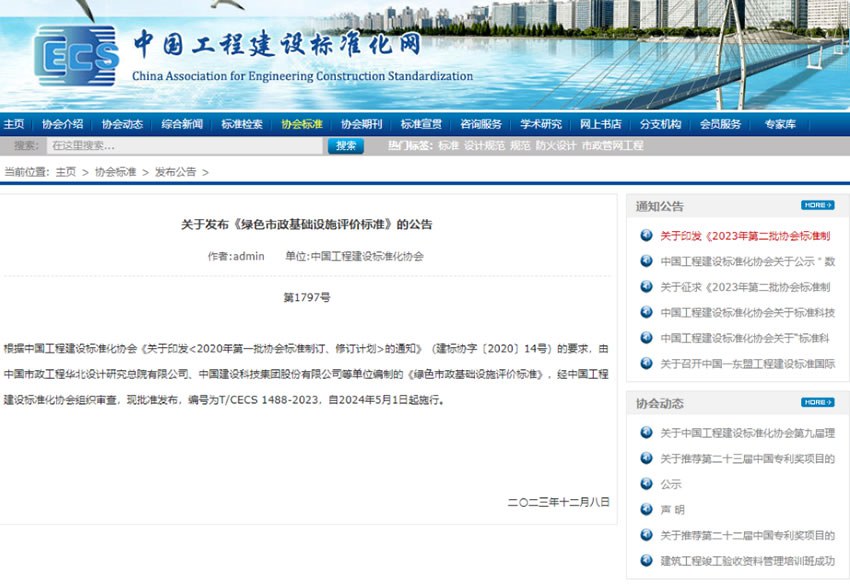Focus the 在这里搜索 search input field
This screenshot has height=585, width=850.
pos(183,146)
